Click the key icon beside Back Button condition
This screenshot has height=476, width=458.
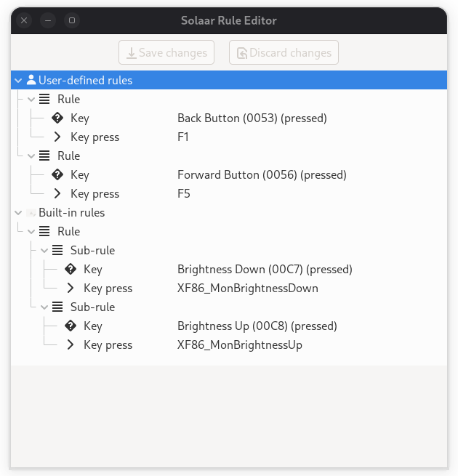point(57,118)
